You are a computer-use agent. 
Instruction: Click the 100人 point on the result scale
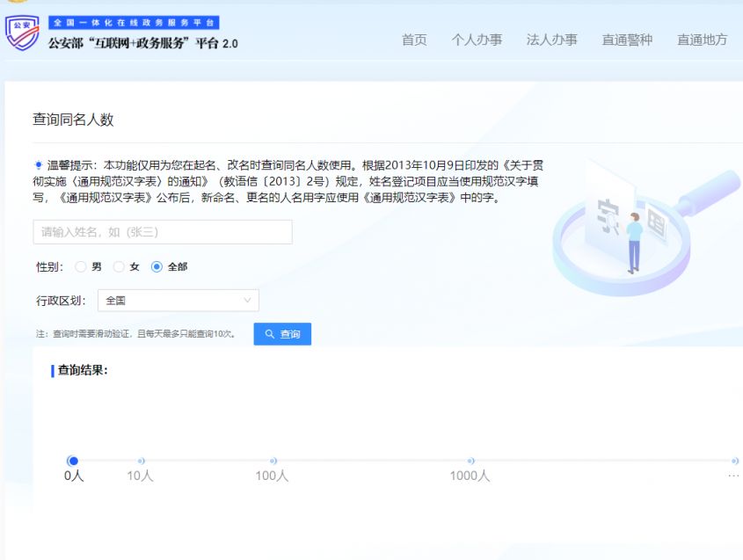(x=273, y=461)
